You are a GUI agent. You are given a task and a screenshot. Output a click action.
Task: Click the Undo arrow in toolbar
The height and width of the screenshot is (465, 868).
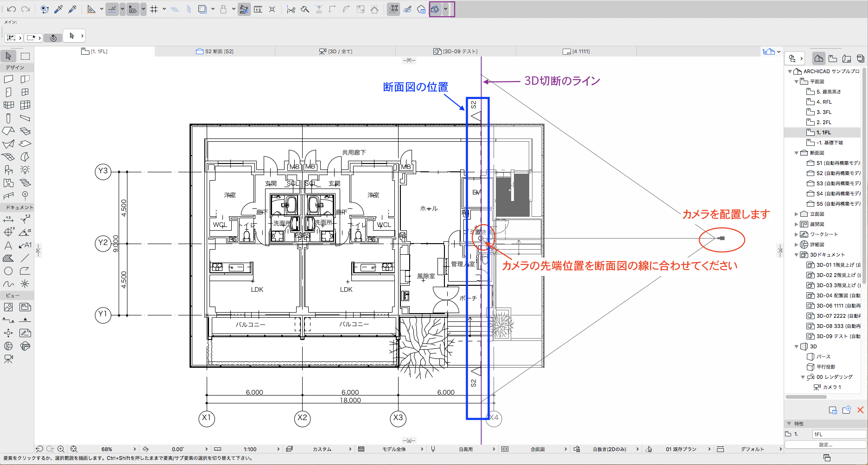coord(12,9)
